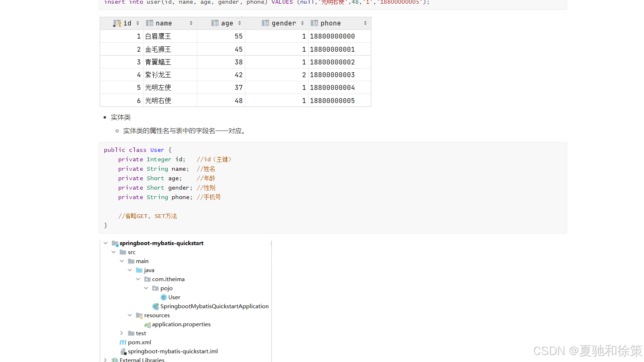644x362 pixels.
Task: Expand the test folder
Action: pyautogui.click(x=122, y=333)
